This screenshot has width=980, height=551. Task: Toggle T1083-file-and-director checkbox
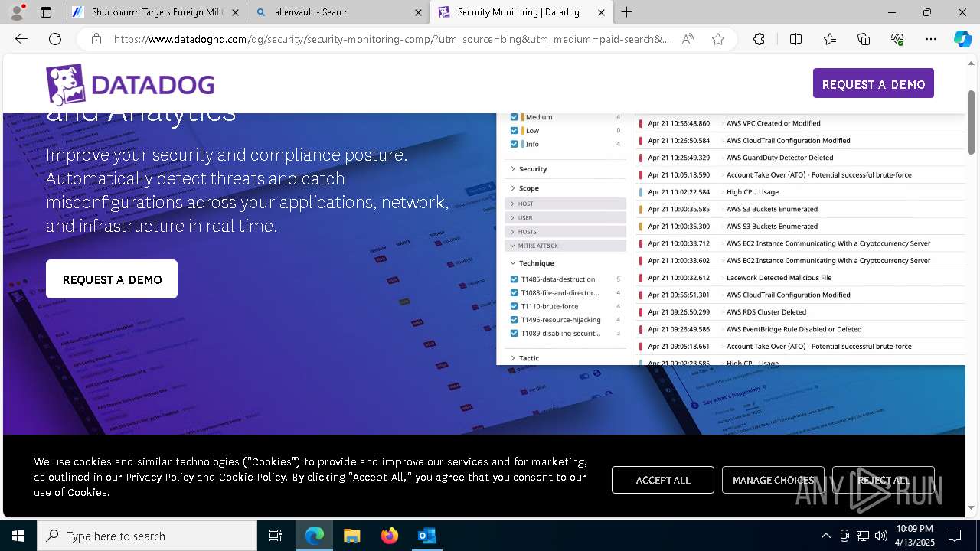point(514,292)
